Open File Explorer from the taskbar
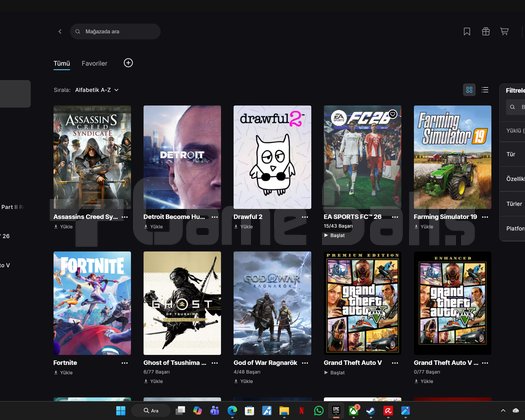525x420 pixels. [284, 411]
